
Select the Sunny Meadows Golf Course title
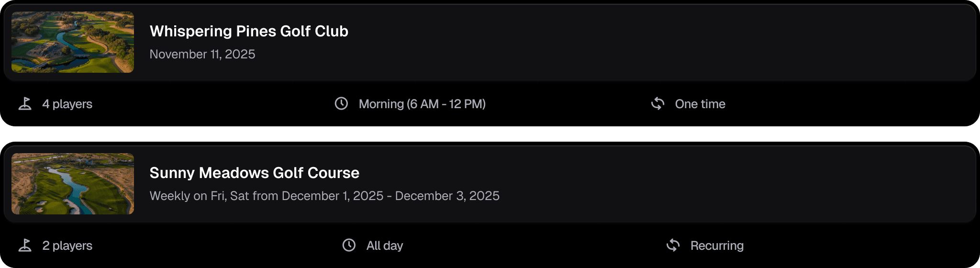tap(254, 173)
